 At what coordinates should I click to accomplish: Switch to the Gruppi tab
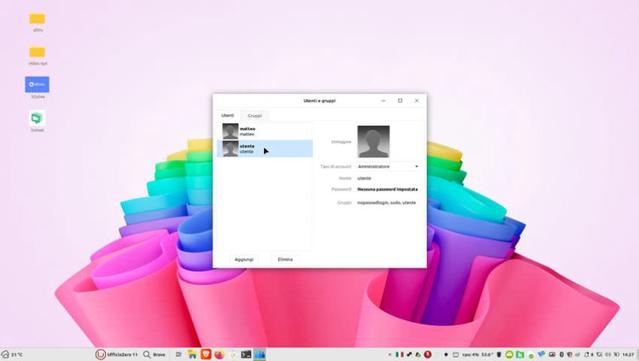coord(255,116)
